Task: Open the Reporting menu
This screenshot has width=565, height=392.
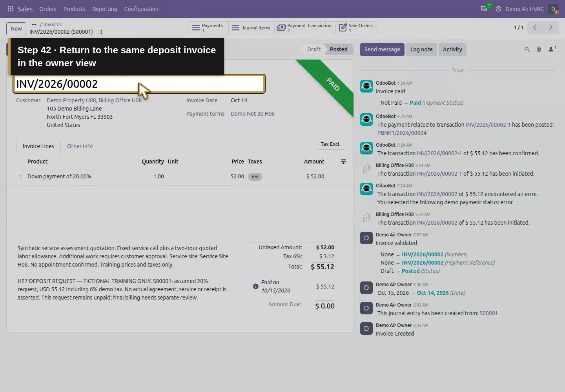Action: 105,9
